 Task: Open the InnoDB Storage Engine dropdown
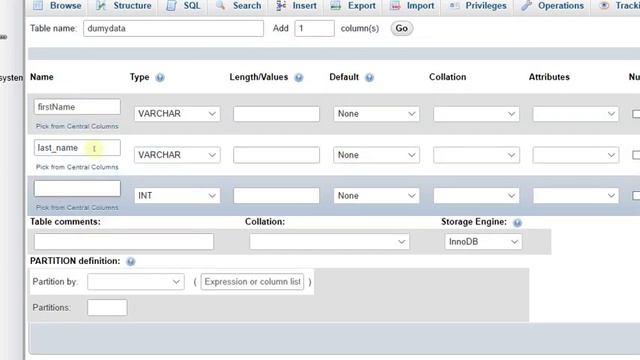(483, 242)
